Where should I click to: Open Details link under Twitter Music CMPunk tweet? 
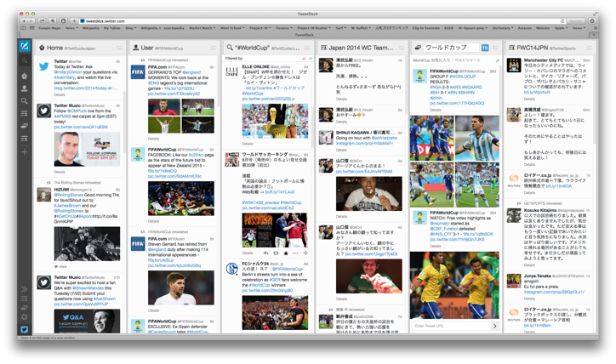[60, 172]
